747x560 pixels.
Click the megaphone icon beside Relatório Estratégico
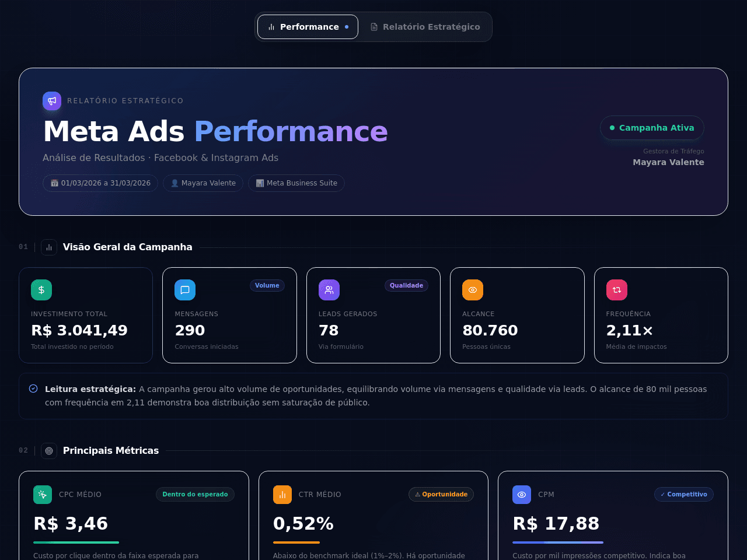tap(52, 101)
